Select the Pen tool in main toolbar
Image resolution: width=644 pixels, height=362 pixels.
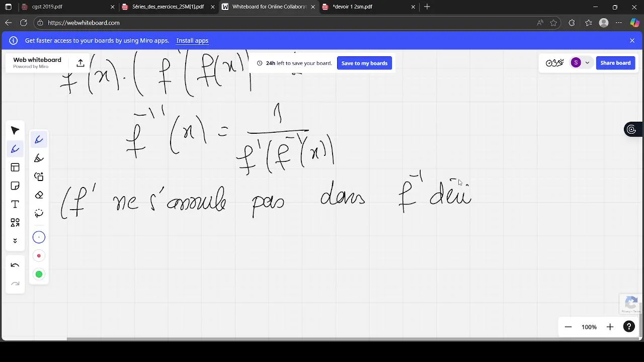[15, 149]
